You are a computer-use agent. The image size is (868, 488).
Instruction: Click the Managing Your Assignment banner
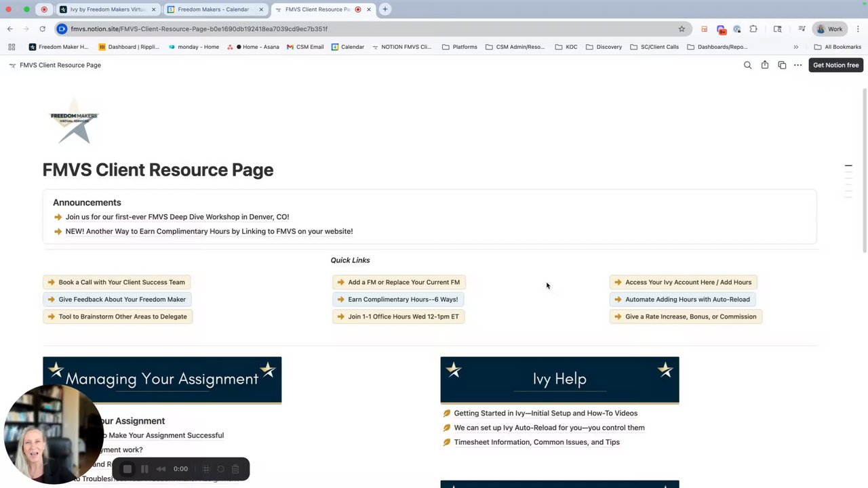tap(162, 380)
